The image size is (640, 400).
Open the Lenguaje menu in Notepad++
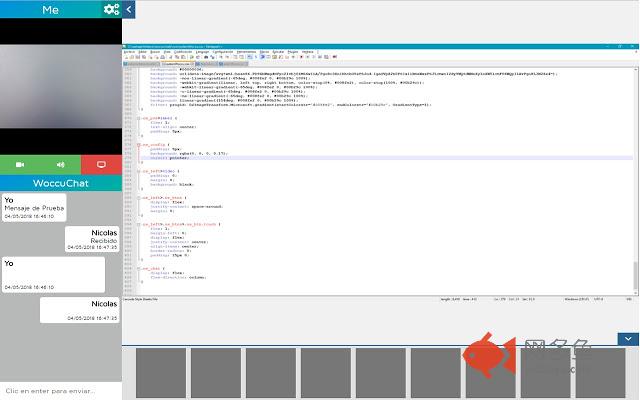coord(202,52)
